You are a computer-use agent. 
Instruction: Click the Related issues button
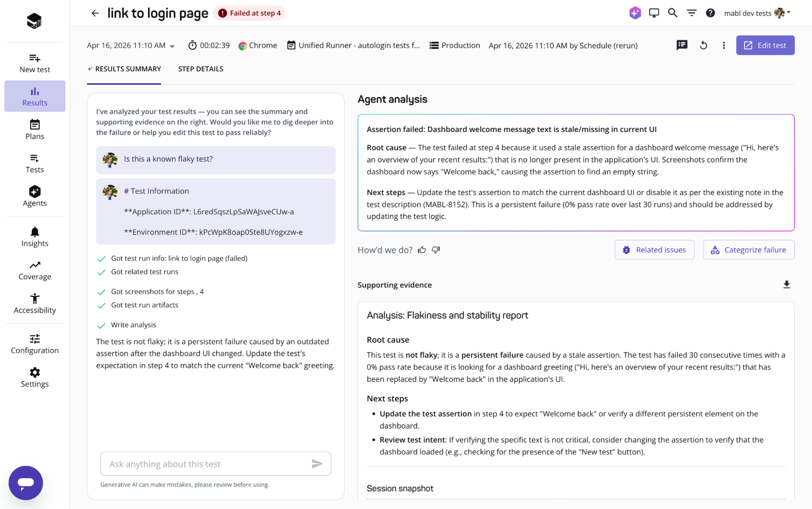tap(654, 250)
